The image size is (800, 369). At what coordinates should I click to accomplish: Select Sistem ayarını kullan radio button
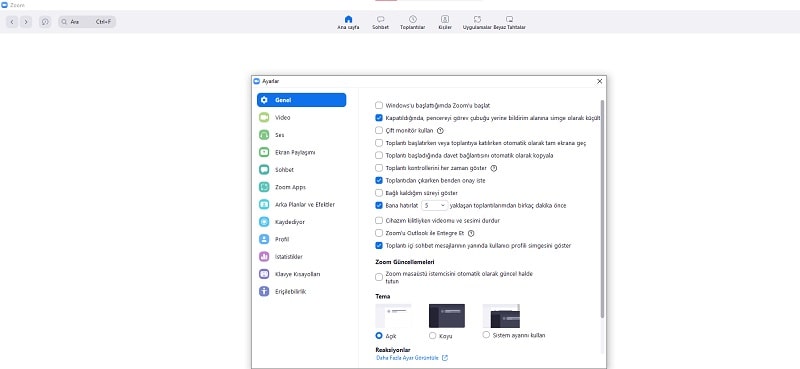coord(486,335)
